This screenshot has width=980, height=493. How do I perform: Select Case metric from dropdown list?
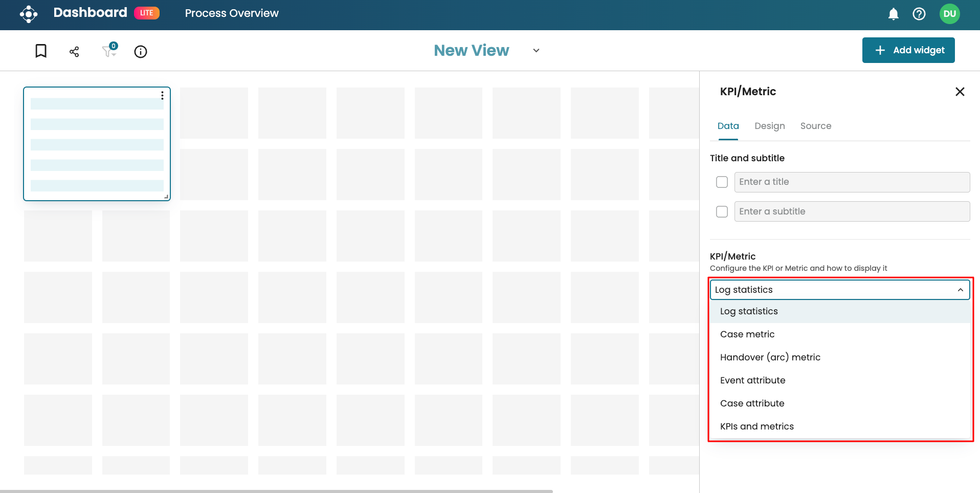[x=747, y=334]
